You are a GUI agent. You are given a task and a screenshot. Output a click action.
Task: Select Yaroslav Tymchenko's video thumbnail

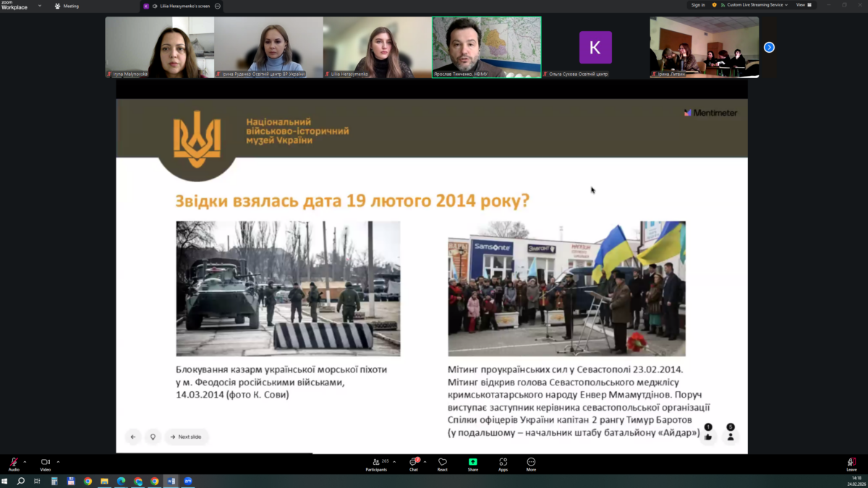486,46
